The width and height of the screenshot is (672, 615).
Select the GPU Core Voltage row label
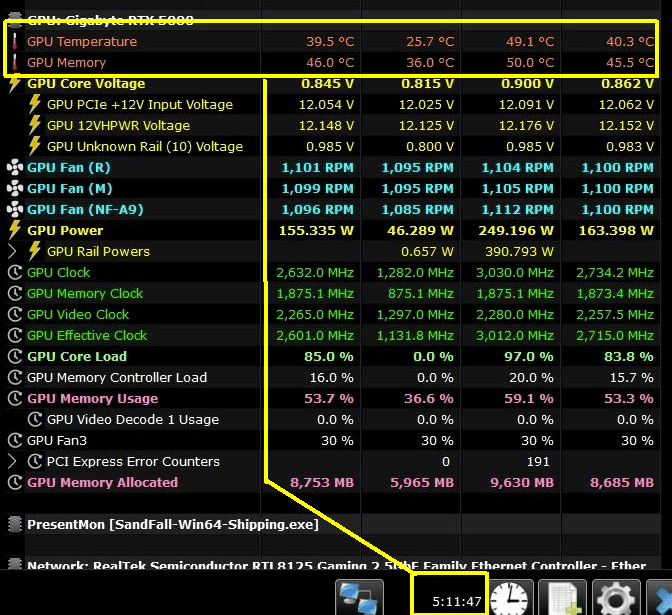click(x=86, y=84)
